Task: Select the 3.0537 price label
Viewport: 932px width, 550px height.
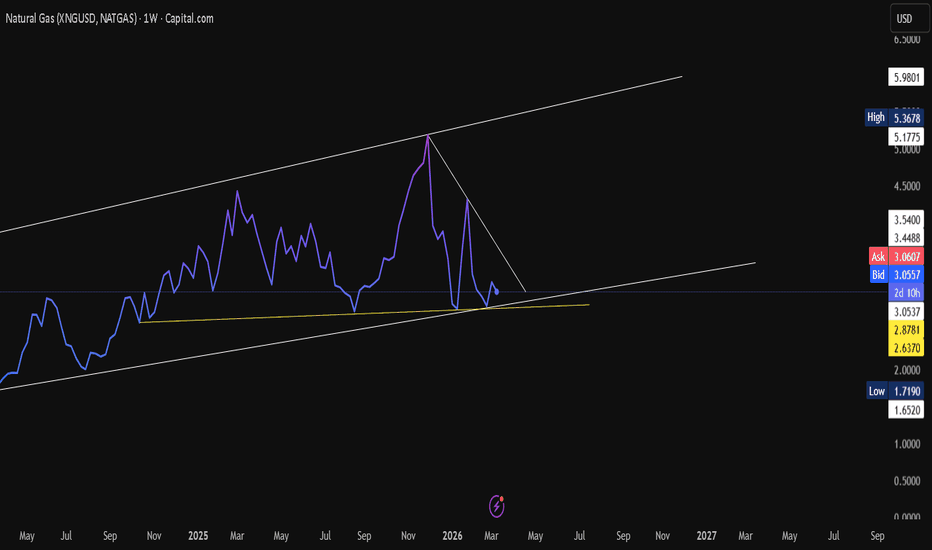Action: 906,312
